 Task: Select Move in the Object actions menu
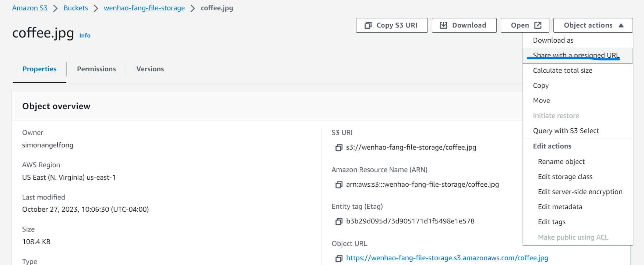click(x=578, y=101)
